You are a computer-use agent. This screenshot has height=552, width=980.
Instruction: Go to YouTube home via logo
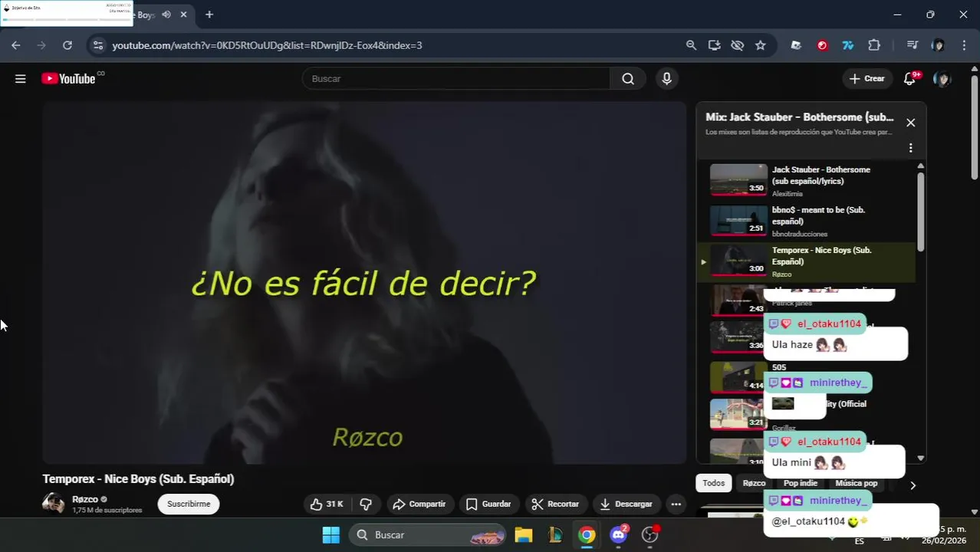(x=69, y=78)
